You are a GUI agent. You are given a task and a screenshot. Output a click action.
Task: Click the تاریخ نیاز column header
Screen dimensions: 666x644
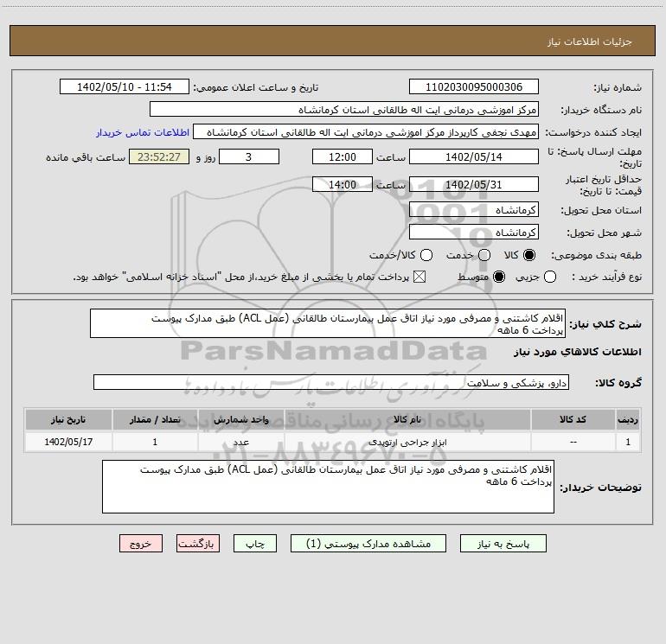click(x=68, y=419)
